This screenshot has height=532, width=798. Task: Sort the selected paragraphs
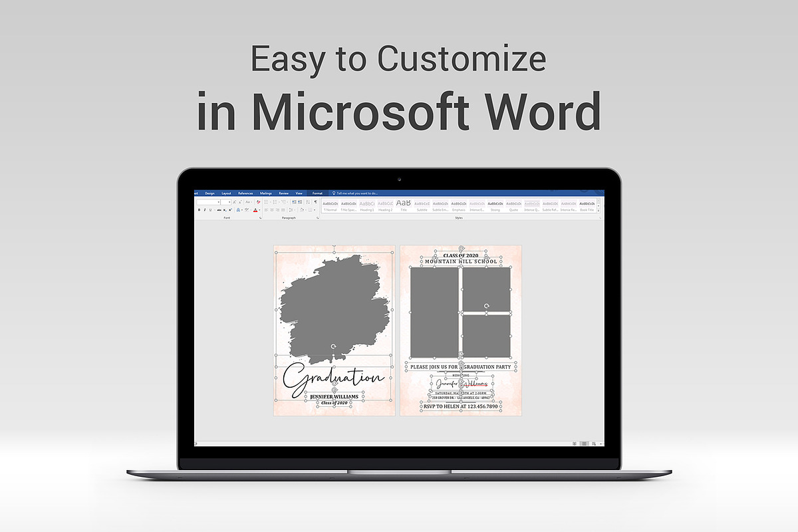click(x=308, y=202)
